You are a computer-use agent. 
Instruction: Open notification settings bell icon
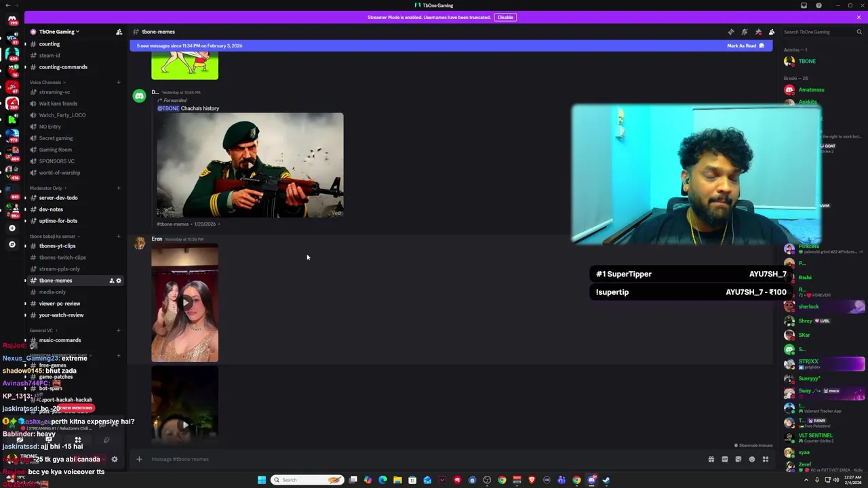(744, 32)
